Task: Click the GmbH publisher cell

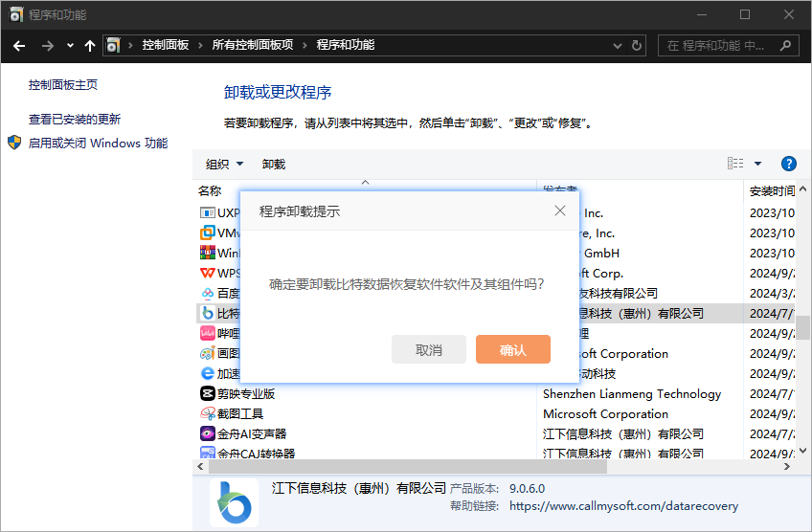Action: tap(601, 253)
